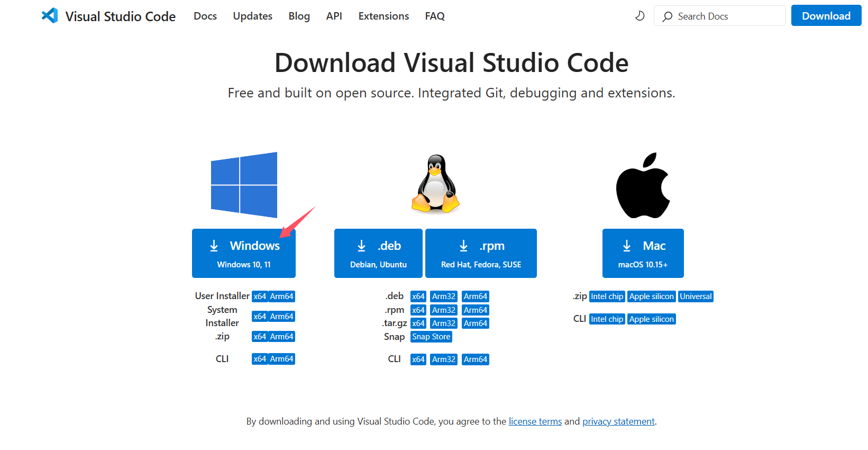
Task: Click the Linux Tux penguin image
Action: tap(435, 184)
